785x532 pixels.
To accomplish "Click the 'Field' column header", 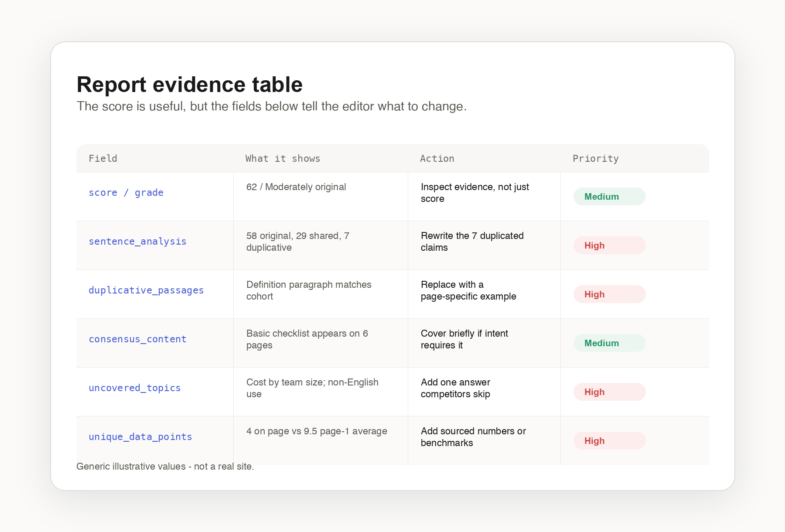I will click(103, 158).
